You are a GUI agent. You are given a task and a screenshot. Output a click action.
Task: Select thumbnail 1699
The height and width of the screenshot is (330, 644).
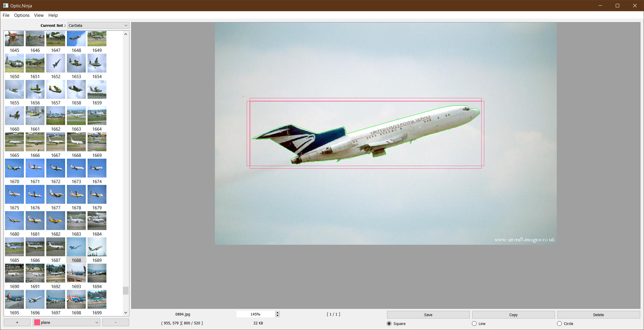[x=97, y=299]
